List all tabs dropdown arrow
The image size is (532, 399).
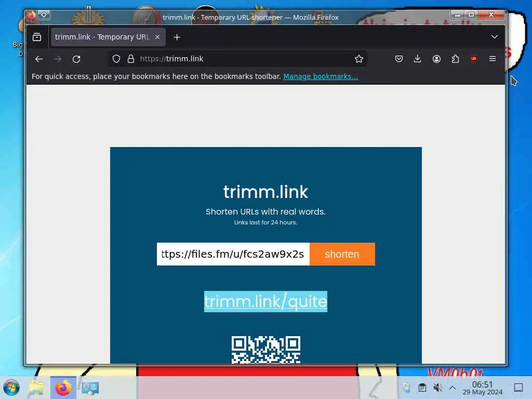click(x=495, y=37)
